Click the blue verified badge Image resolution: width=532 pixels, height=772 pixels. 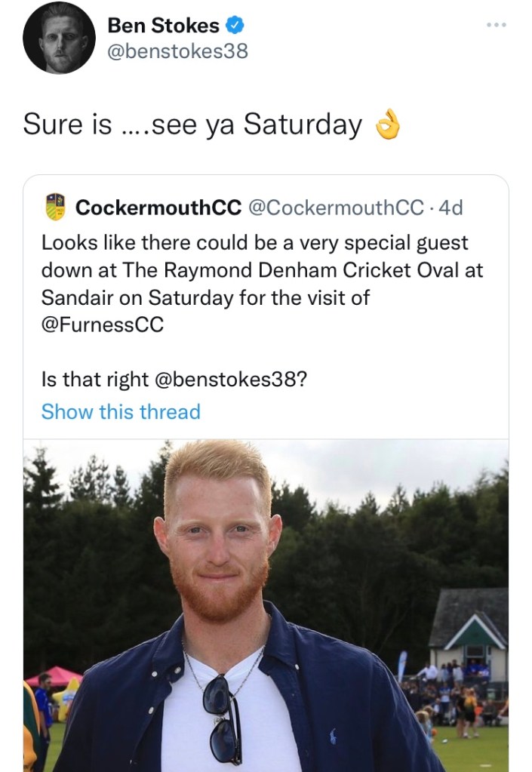tap(235, 26)
